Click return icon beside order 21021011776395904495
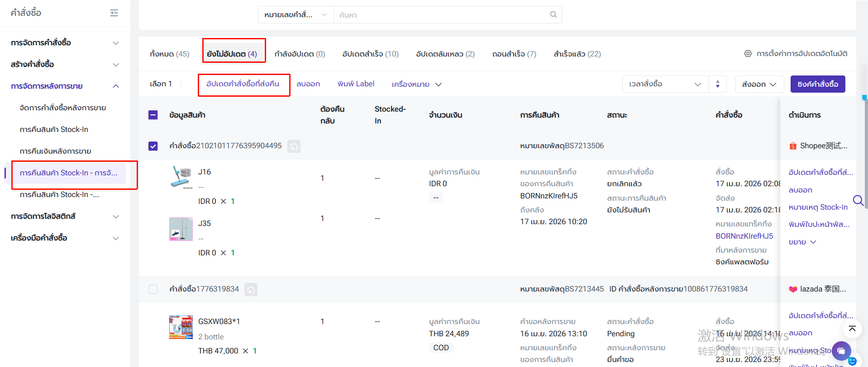 [294, 146]
